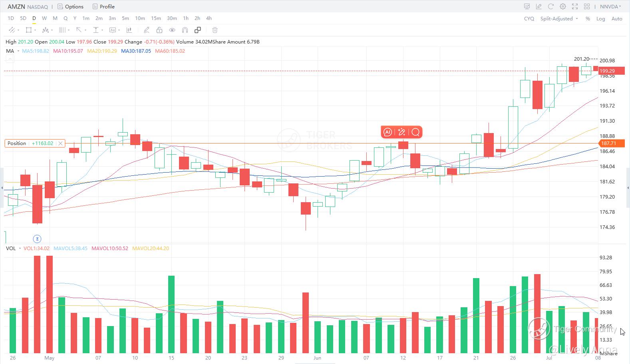Choose the 4h candle interval

pos(209,18)
